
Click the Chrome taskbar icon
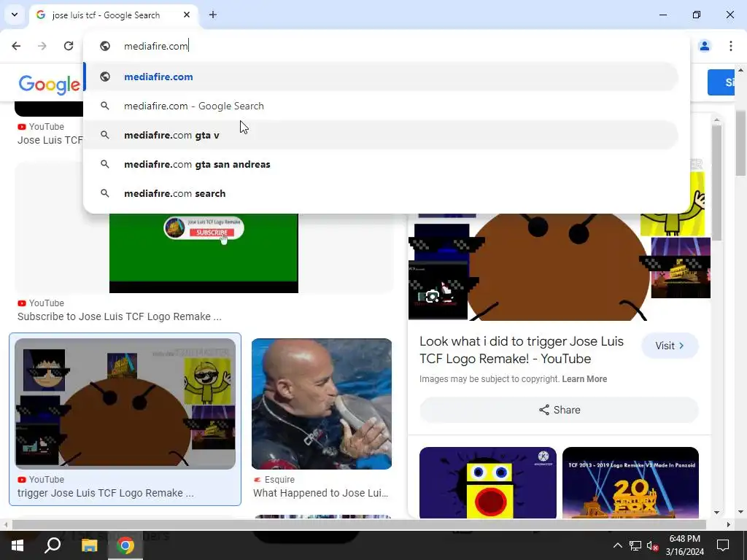[x=125, y=545]
